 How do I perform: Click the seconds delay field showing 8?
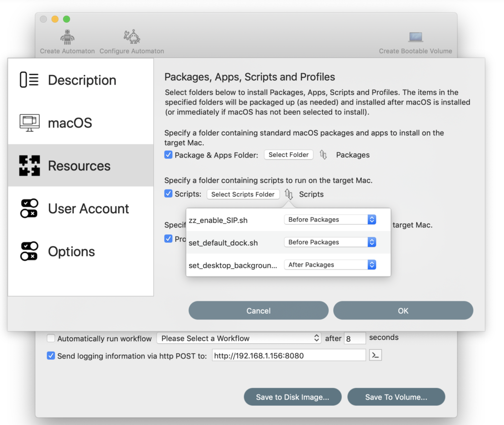click(355, 338)
